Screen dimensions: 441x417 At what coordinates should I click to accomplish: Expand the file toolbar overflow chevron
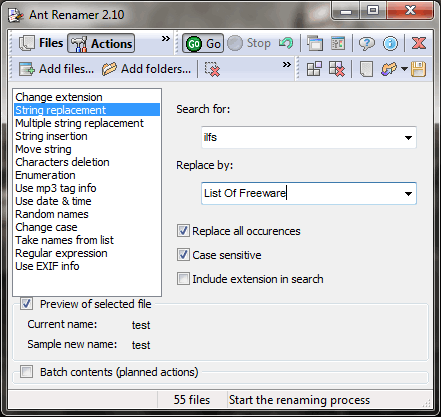[x=287, y=64]
